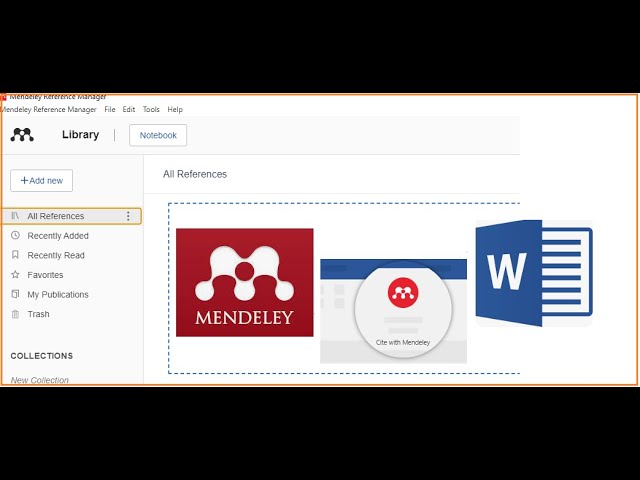Click the bookmark icon for Recently Read
Image resolution: width=640 pixels, height=480 pixels.
[15, 255]
